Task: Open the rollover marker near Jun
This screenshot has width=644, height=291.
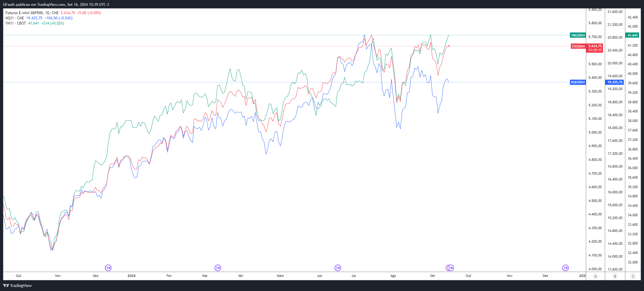Action: click(338, 268)
